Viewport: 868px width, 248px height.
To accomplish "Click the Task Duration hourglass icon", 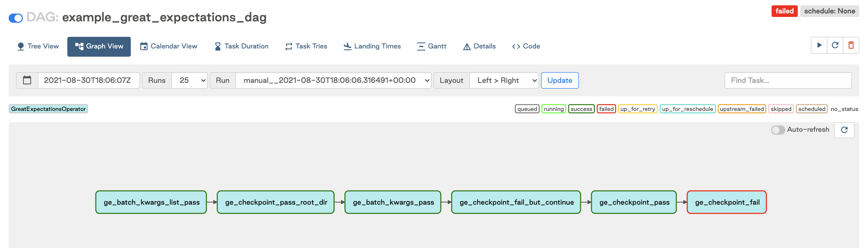I will coord(217,46).
